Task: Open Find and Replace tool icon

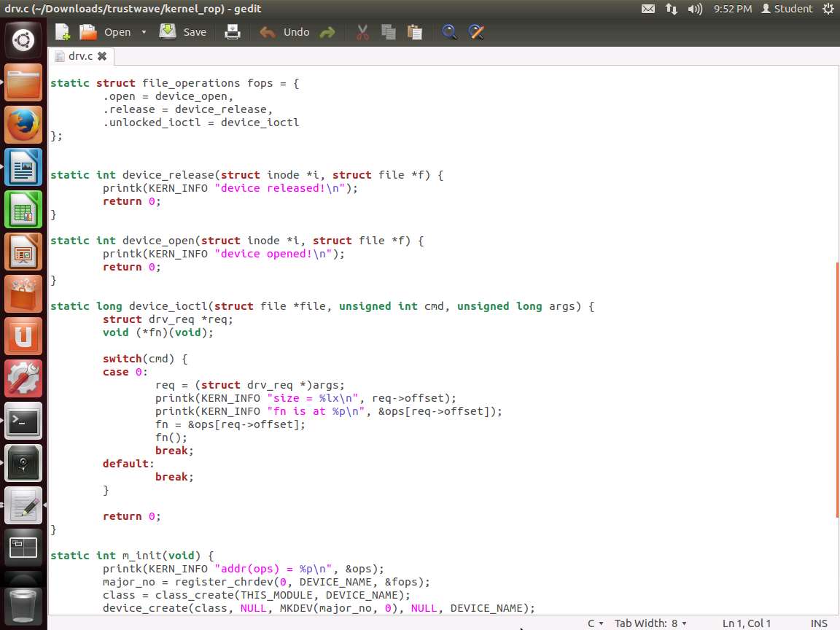Action: point(475,32)
